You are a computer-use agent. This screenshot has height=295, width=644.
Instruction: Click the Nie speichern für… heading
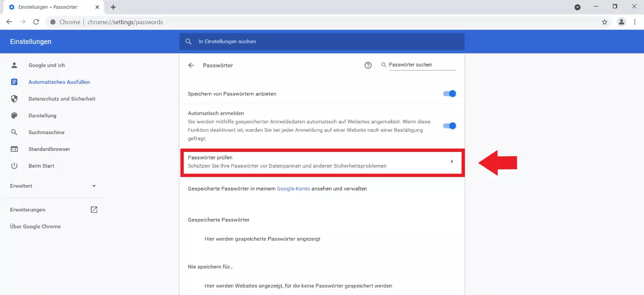coord(210,267)
